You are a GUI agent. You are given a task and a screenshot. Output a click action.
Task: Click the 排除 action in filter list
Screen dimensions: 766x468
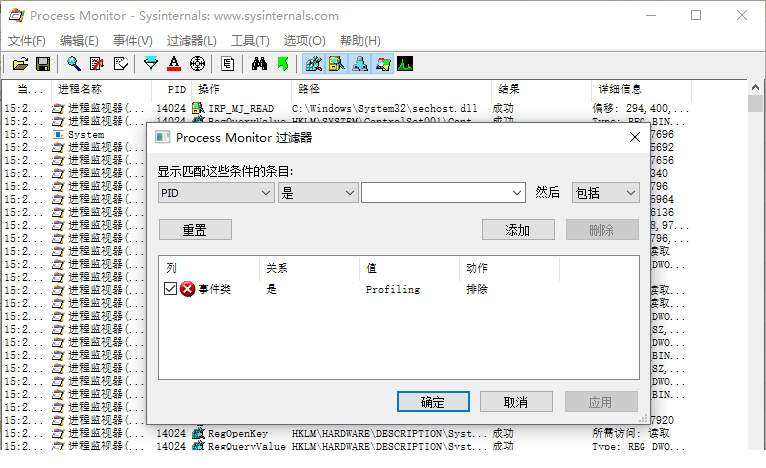(477, 289)
